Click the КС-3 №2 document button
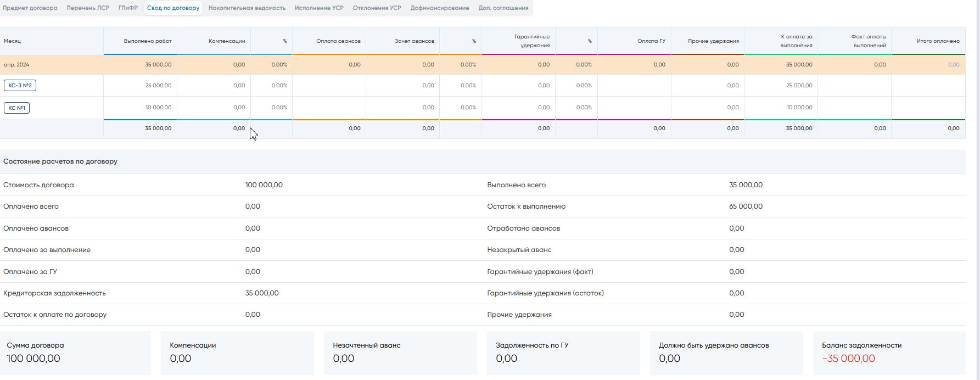This screenshot has height=380, width=980. (20, 86)
